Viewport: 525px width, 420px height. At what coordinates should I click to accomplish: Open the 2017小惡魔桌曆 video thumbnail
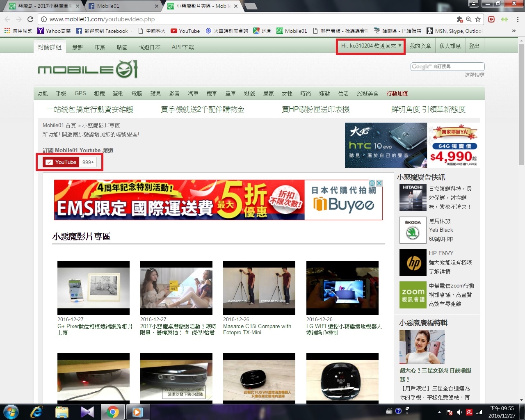176,288
